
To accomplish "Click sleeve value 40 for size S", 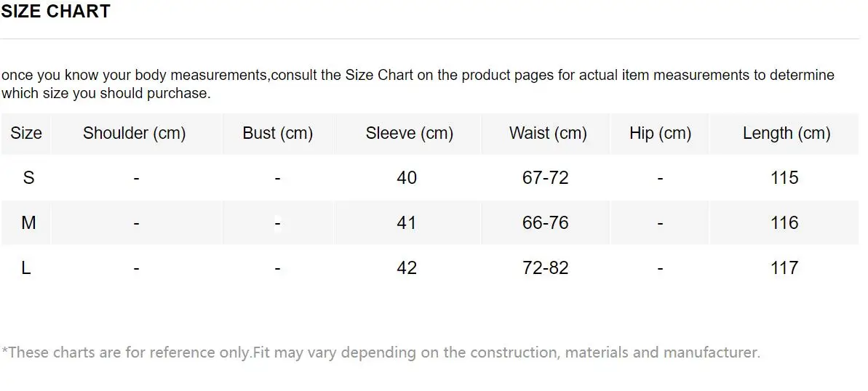I will coord(407,177).
